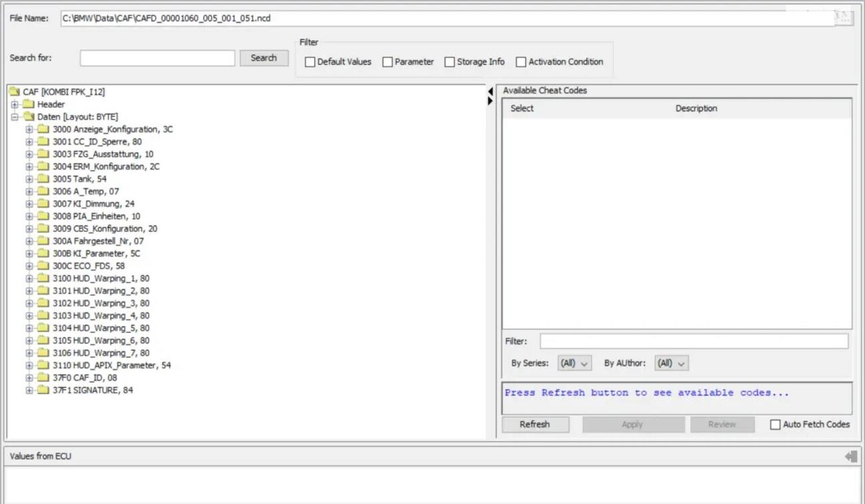The image size is (865, 504).
Task: Click the right expand arrow on panel divider
Action: coord(491,101)
